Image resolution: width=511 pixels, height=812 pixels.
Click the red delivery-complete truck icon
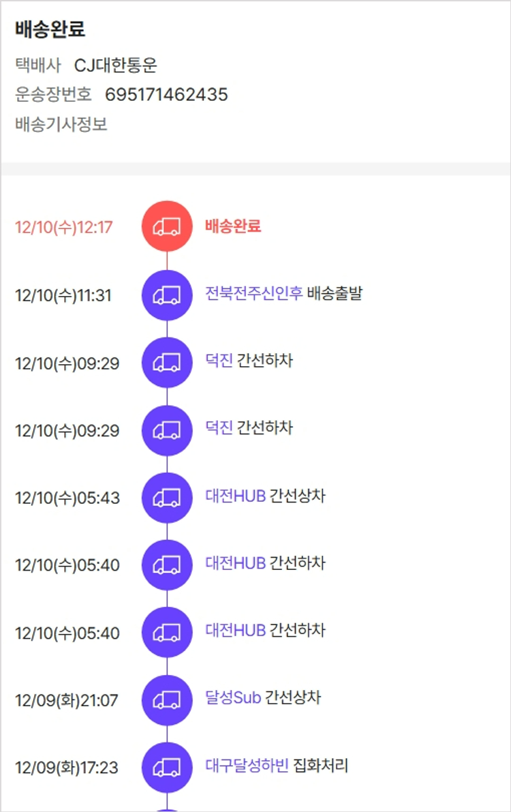(167, 226)
